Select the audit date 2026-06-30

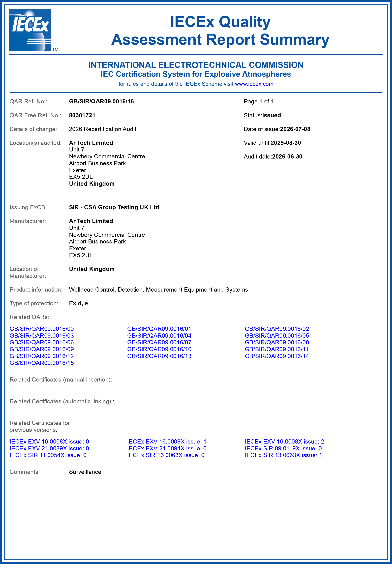(x=287, y=156)
